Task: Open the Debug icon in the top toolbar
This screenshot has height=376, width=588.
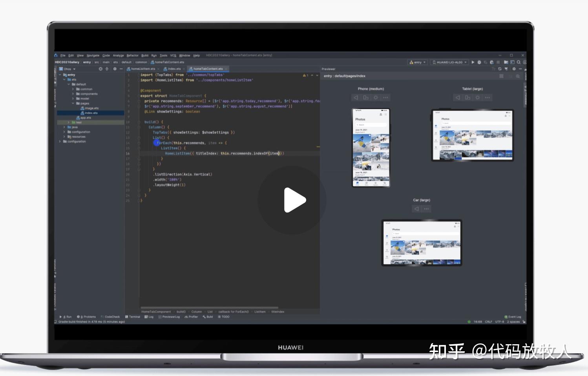Action: click(479, 62)
